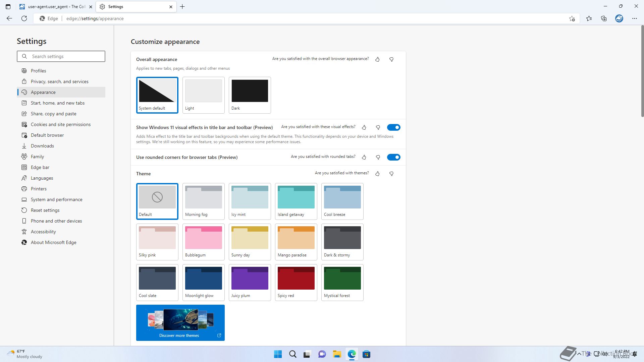Click the browser Back arrow
This screenshot has width=644, height=362.
9,18
